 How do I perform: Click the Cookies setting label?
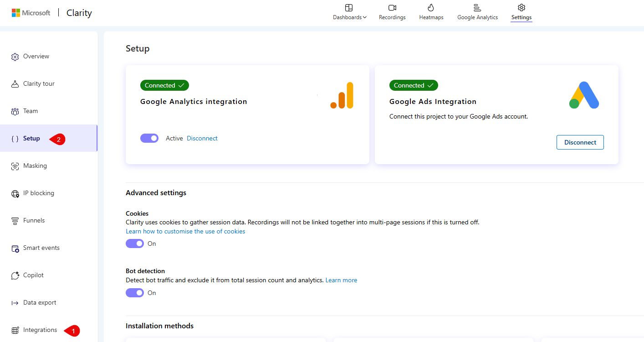(137, 213)
